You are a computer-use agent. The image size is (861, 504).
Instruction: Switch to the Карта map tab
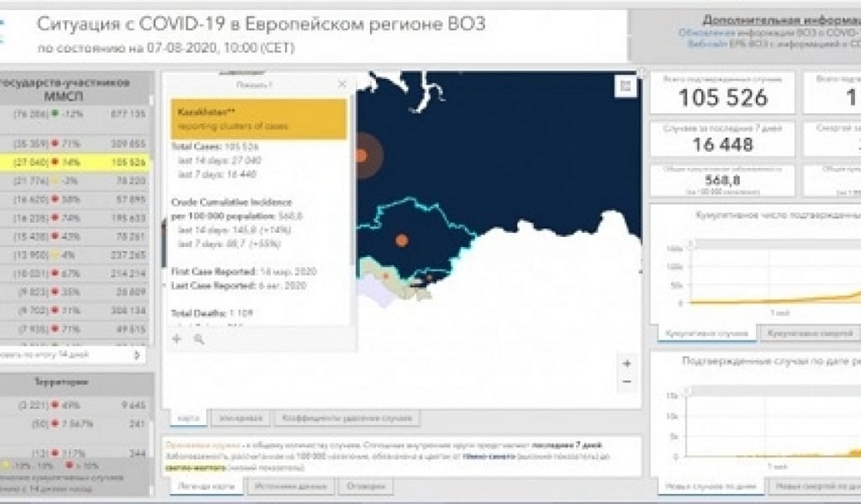tap(188, 418)
